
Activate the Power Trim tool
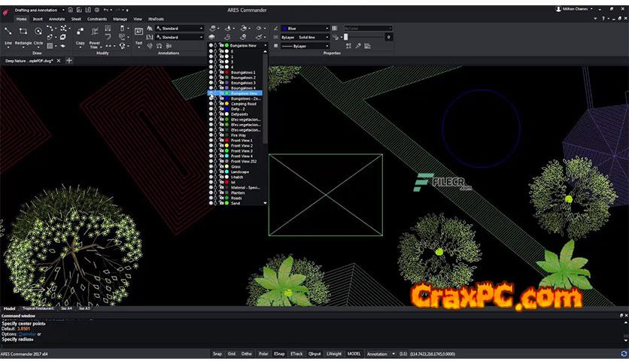point(95,35)
